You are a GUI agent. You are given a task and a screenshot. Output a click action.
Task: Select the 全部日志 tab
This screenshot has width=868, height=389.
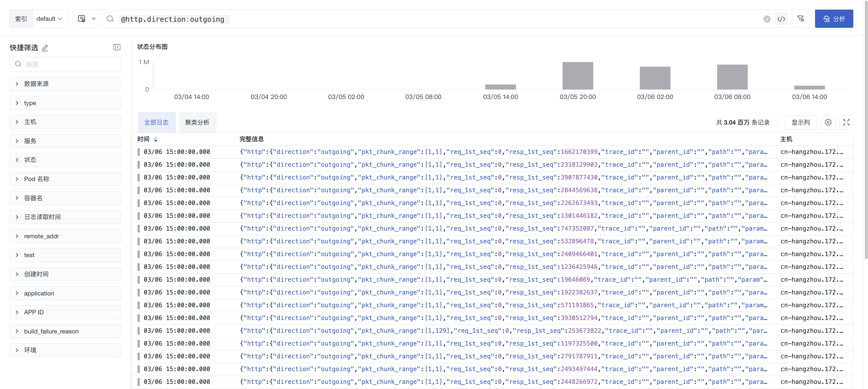click(x=156, y=122)
